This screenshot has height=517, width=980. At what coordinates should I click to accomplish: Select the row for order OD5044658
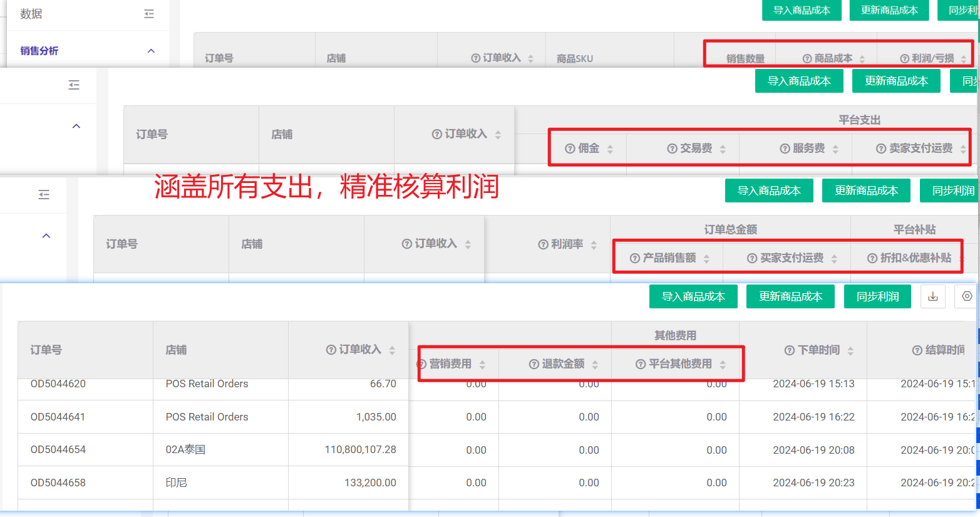(x=58, y=483)
